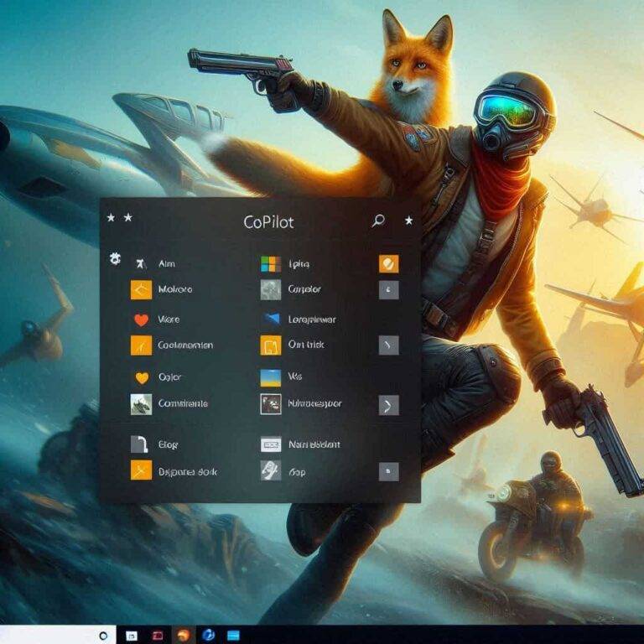Image resolution: width=644 pixels, height=644 pixels.
Task: Toggle the orange checkmark button in the 'Lgira' row
Action: click(x=389, y=263)
